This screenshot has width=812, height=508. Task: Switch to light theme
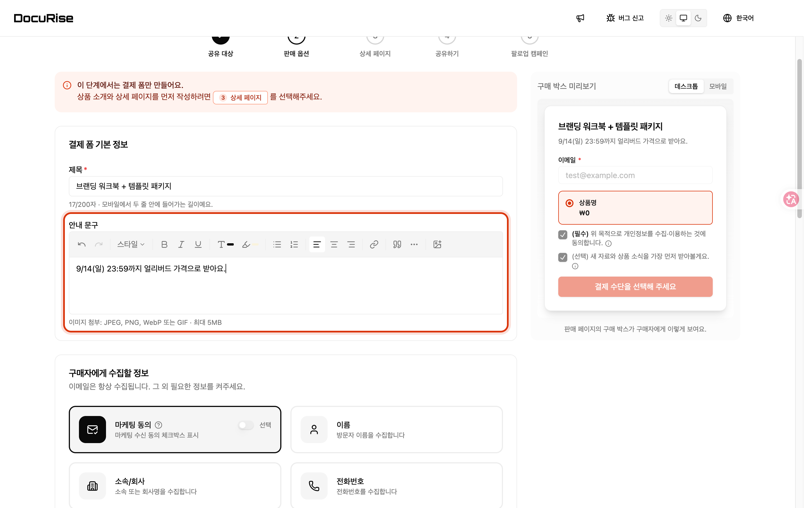pos(669,18)
